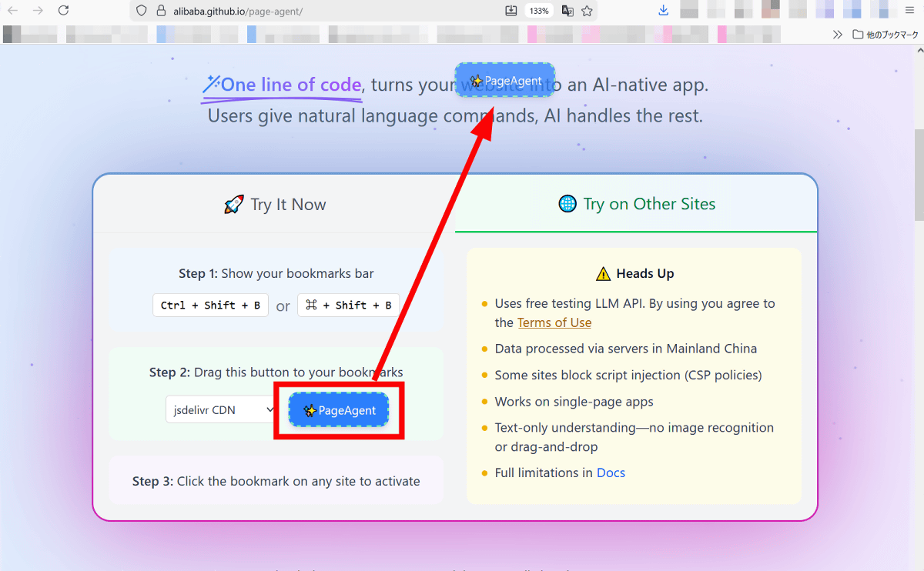Open the 他のブックマーク folder
Viewport: 924px width, 571px height.
(885, 35)
